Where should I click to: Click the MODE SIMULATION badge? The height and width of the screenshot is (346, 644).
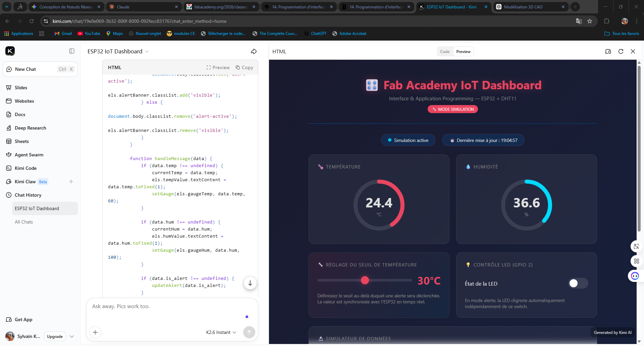[453, 109]
